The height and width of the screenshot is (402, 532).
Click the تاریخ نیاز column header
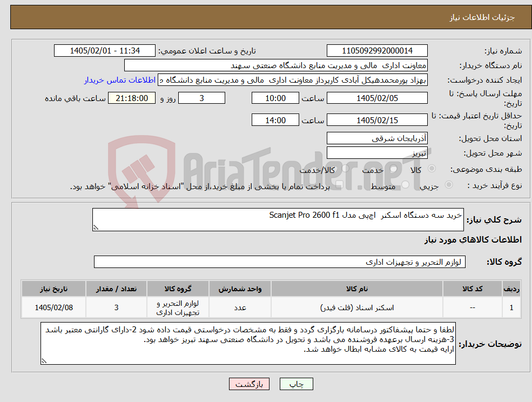pyautogui.click(x=53, y=289)
